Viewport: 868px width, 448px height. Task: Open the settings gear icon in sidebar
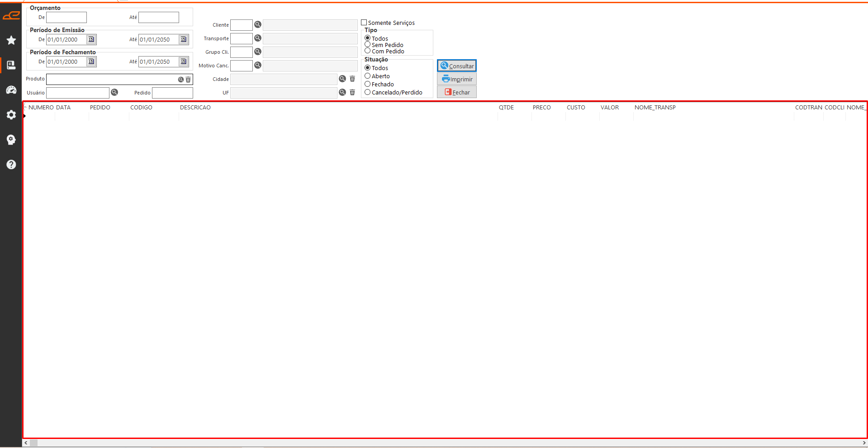pos(11,115)
